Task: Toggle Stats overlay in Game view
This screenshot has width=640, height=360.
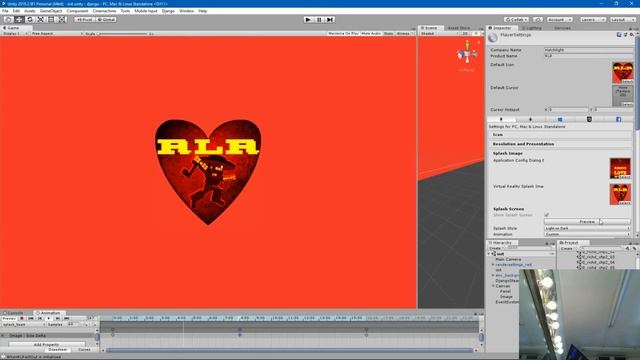Action: click(x=389, y=33)
